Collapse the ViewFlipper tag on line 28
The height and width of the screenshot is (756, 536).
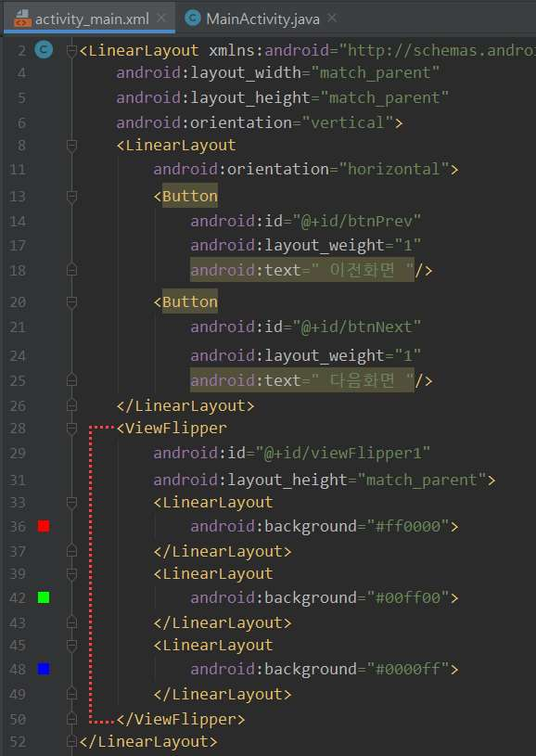71,428
